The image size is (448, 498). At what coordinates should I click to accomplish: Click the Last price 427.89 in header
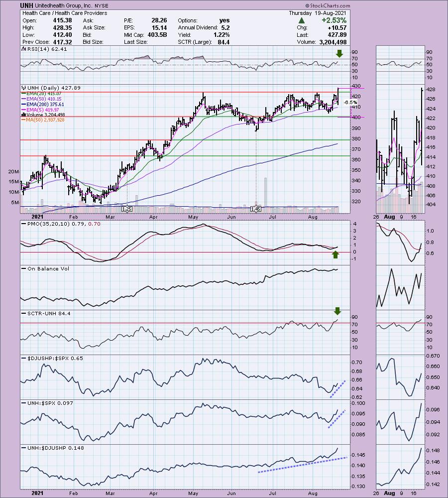click(x=337, y=35)
